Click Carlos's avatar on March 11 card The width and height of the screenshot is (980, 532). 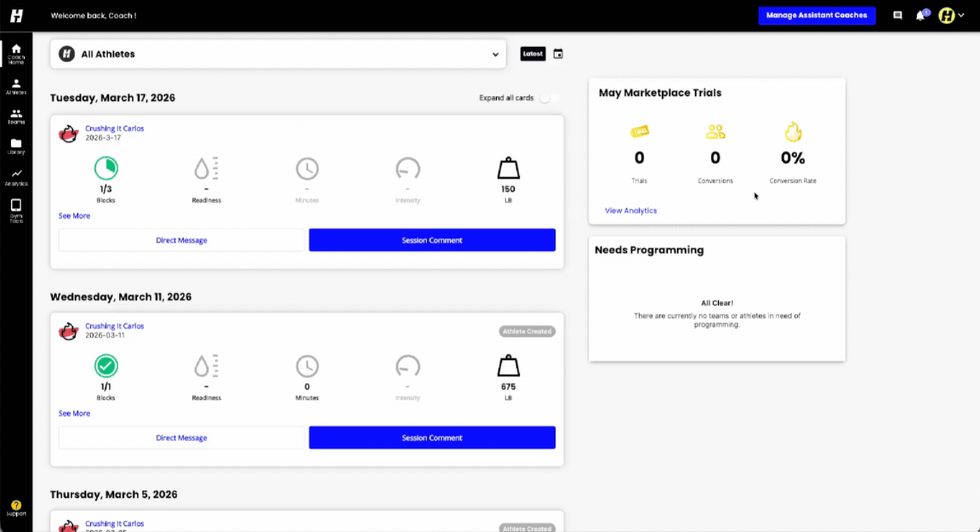68,331
